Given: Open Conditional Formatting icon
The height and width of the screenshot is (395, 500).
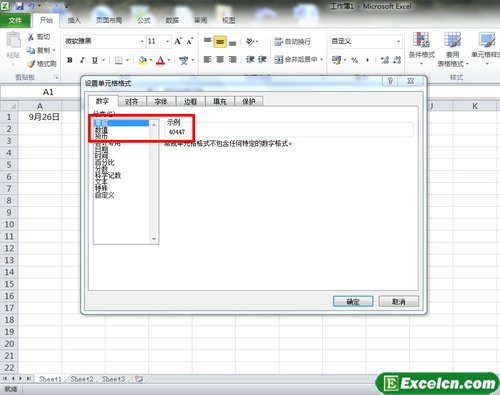Looking at the screenshot, I should click(421, 40).
